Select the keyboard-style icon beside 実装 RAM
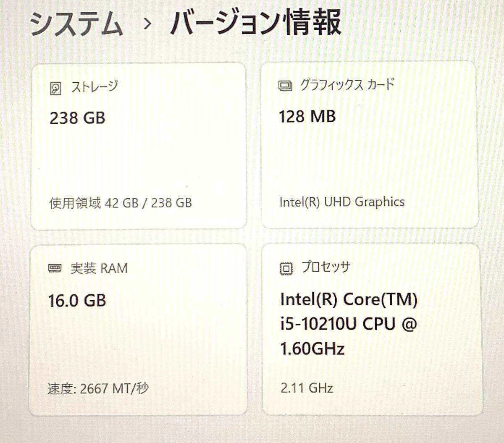Image resolution: width=504 pixels, height=443 pixels. [54, 268]
